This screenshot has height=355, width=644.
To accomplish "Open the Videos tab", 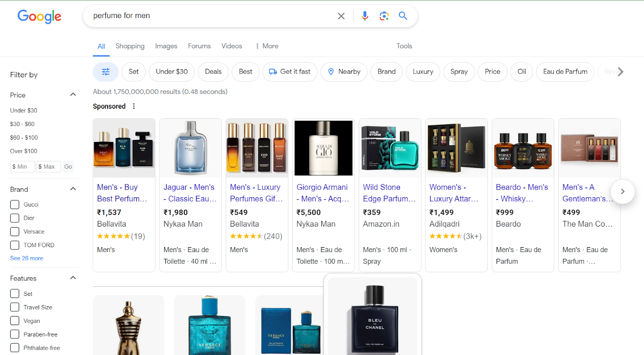I will click(x=232, y=46).
